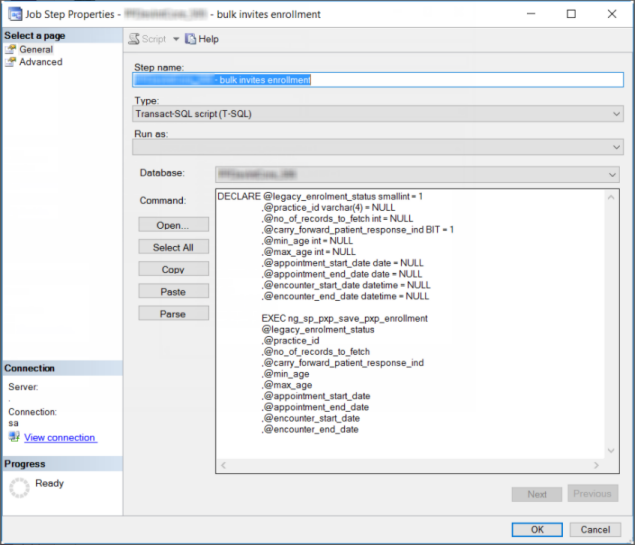635x545 pixels.
Task: Click the Select All button
Action: coord(173,247)
